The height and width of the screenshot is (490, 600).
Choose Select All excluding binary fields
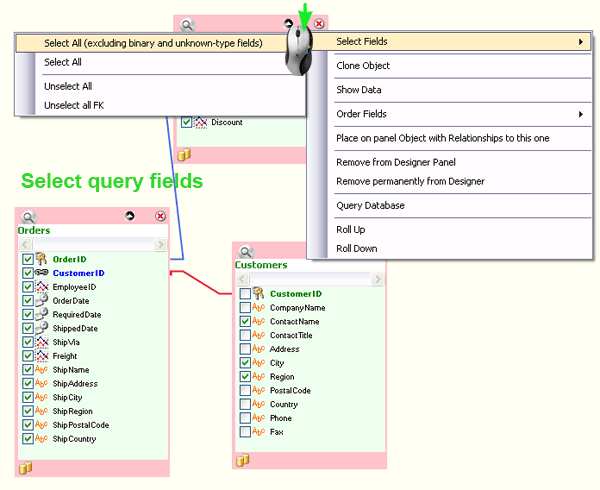point(153,43)
